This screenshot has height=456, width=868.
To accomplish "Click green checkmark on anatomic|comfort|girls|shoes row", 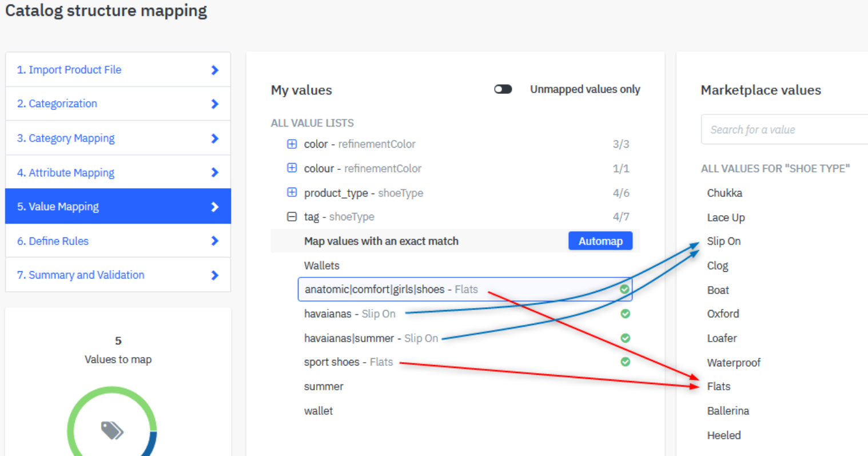I will pos(624,290).
